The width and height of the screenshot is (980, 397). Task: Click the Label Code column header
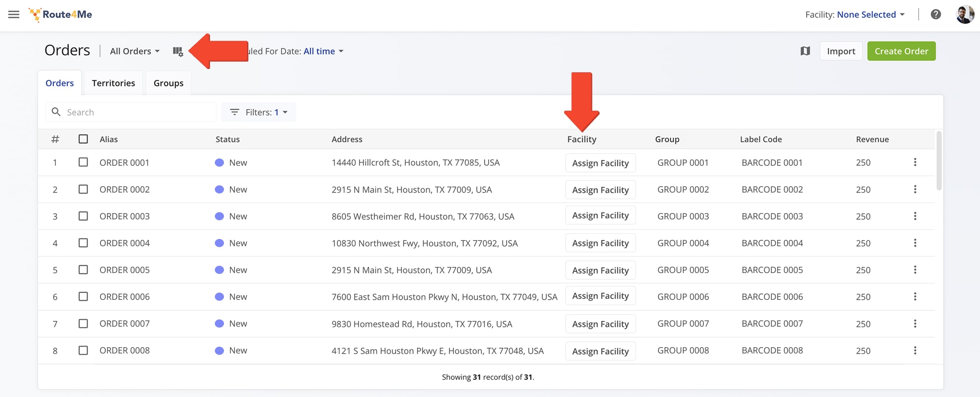761,139
